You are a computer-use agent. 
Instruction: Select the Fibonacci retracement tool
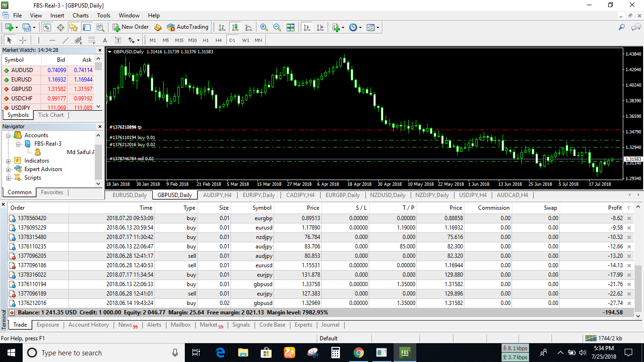coord(91,40)
